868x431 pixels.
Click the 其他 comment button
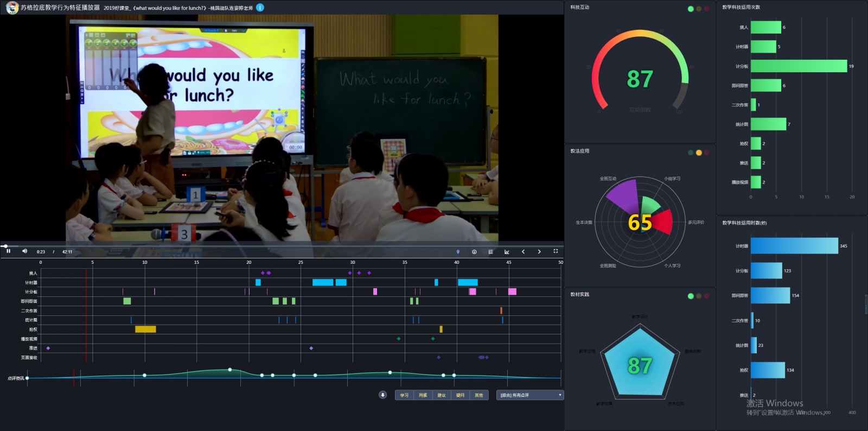tap(479, 395)
